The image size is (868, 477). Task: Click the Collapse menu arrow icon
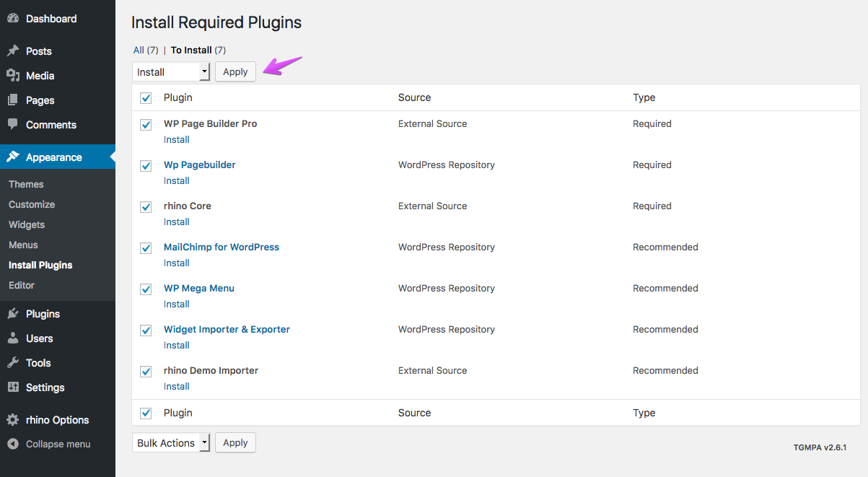[13, 445]
